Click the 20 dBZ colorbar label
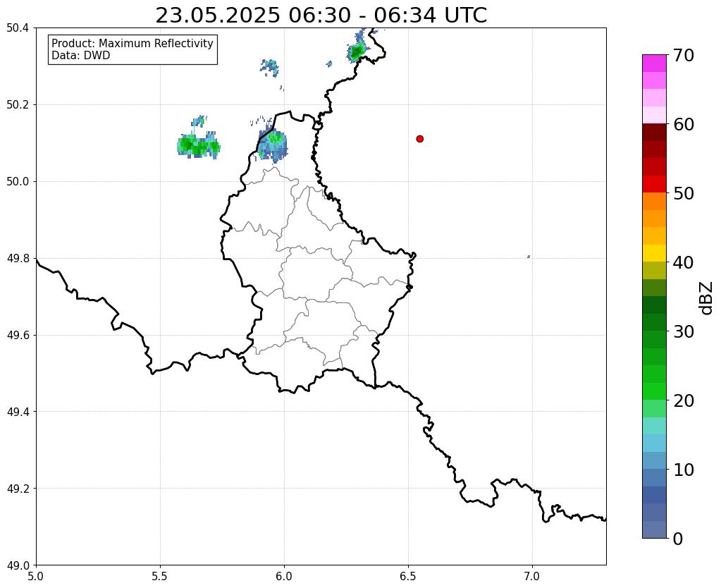Image resolution: width=721 pixels, height=588 pixels. pyautogui.click(x=684, y=400)
